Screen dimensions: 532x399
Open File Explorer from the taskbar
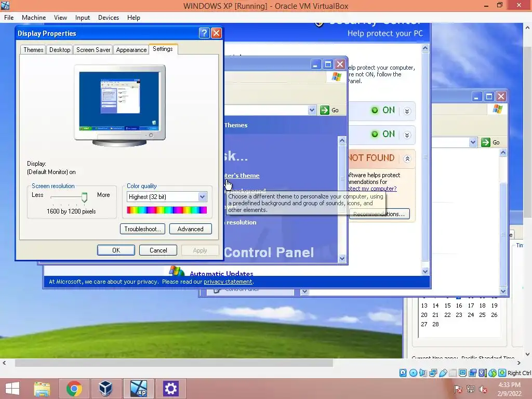42,389
